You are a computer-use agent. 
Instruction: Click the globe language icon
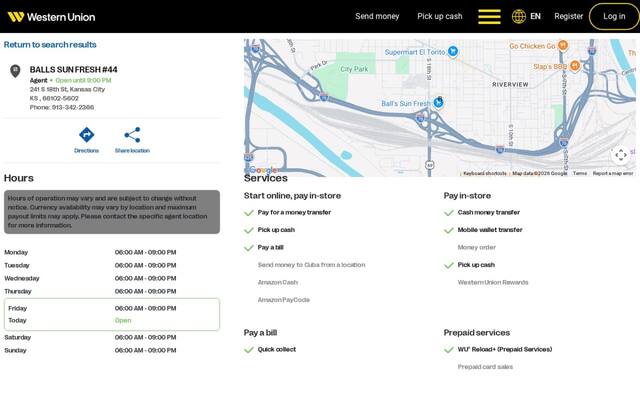519,16
